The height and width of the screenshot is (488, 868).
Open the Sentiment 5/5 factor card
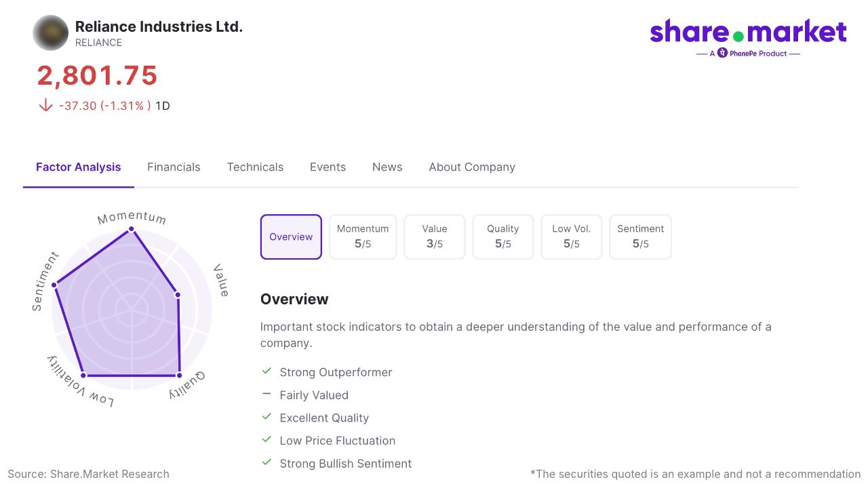pos(640,237)
